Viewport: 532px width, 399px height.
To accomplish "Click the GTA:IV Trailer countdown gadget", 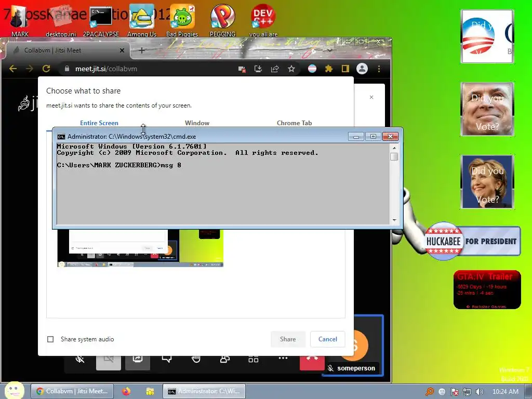I will coord(487,290).
